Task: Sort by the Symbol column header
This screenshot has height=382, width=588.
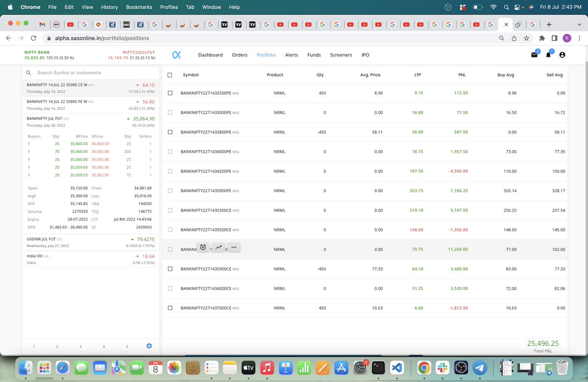Action: [191, 75]
